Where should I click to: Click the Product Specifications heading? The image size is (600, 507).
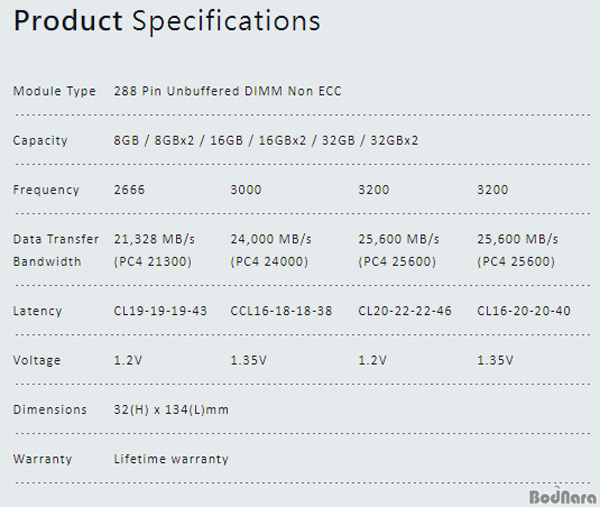(167, 21)
